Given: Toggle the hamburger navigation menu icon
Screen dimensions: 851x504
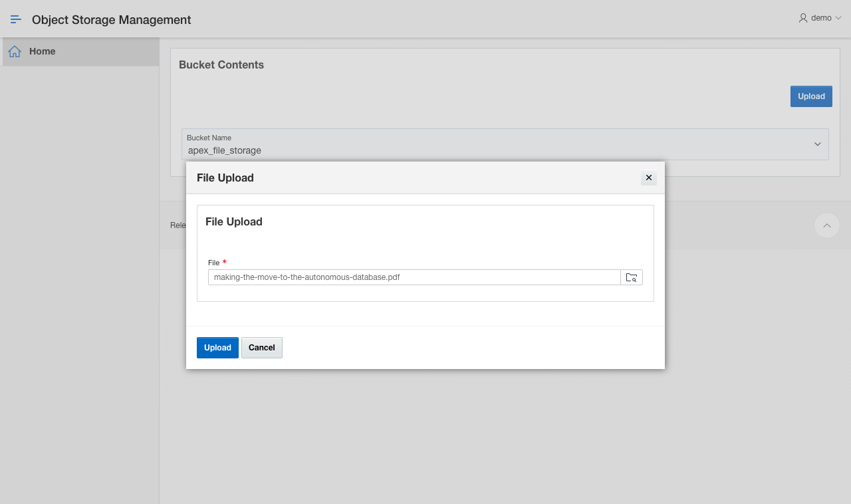Looking at the screenshot, I should 16,19.
